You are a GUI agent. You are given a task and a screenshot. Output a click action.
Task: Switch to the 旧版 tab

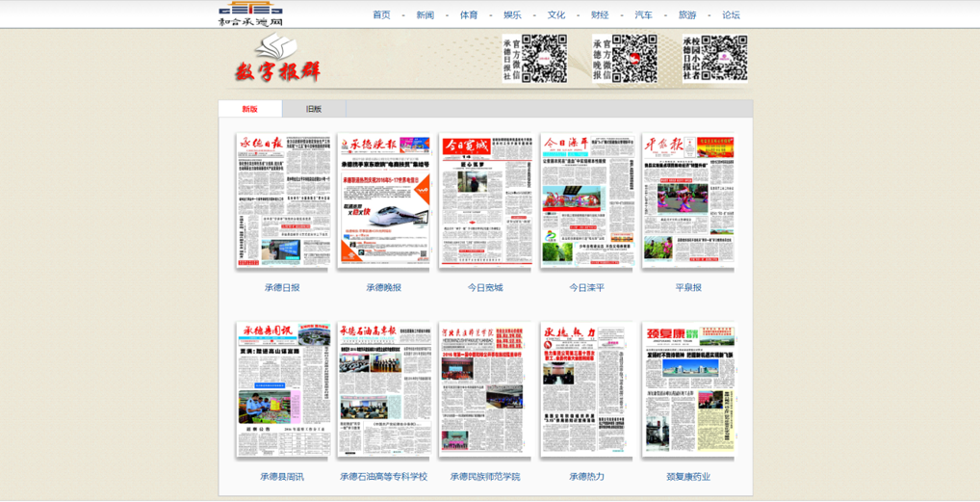point(314,109)
